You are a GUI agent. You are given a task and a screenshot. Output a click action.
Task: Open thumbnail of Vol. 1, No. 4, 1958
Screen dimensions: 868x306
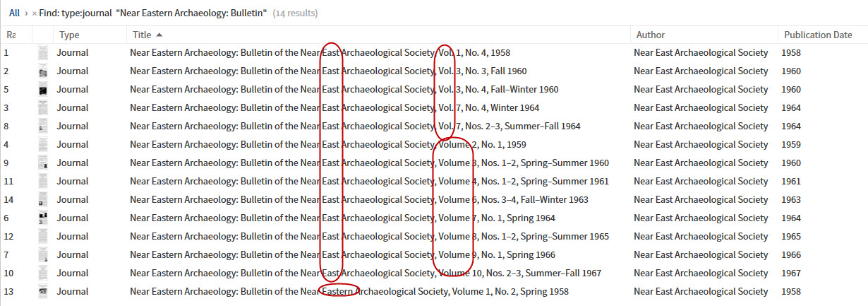(43, 52)
